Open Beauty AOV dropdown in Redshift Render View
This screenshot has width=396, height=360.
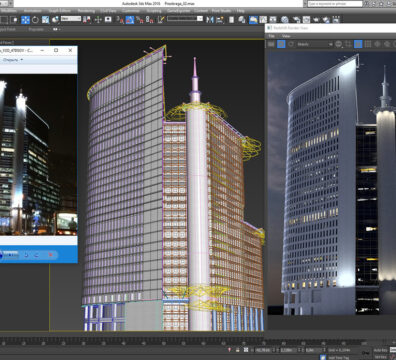[314, 44]
